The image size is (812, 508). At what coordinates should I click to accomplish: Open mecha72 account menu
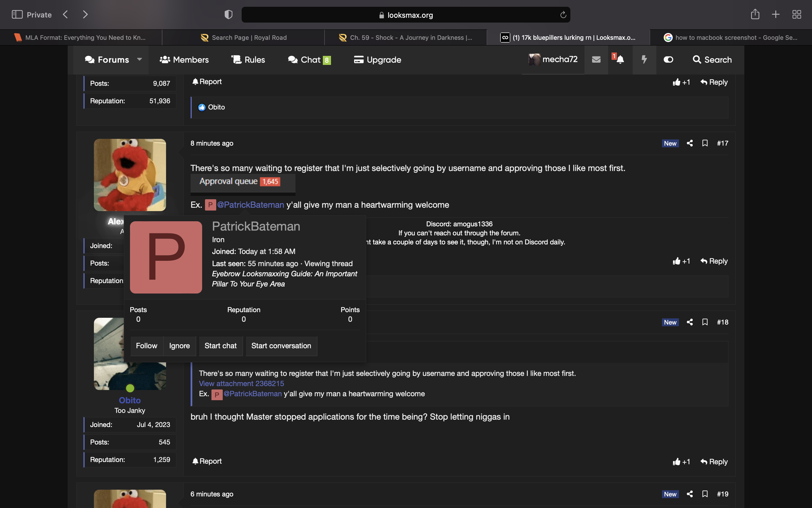pos(553,60)
